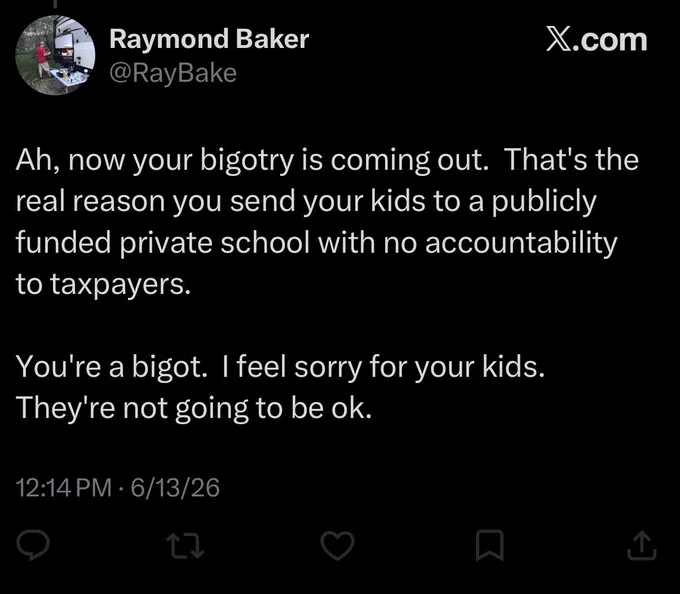Open the Raymond Baker display name
This screenshot has height=594, width=680.
[209, 39]
